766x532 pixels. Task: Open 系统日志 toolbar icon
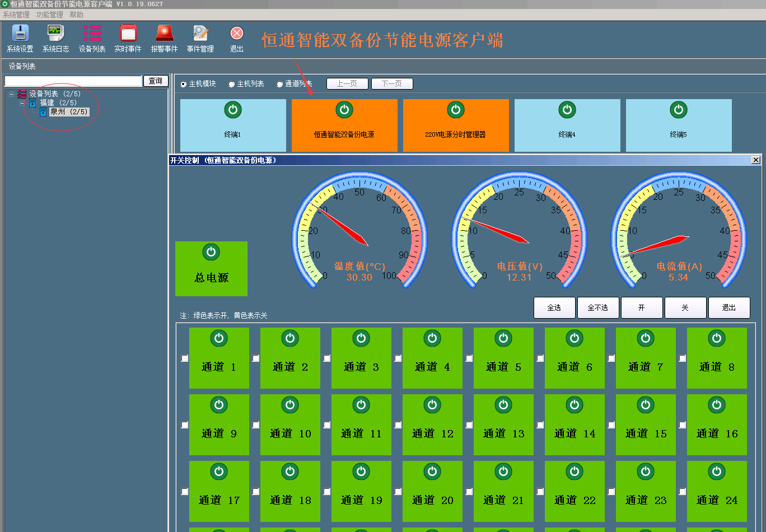point(55,34)
